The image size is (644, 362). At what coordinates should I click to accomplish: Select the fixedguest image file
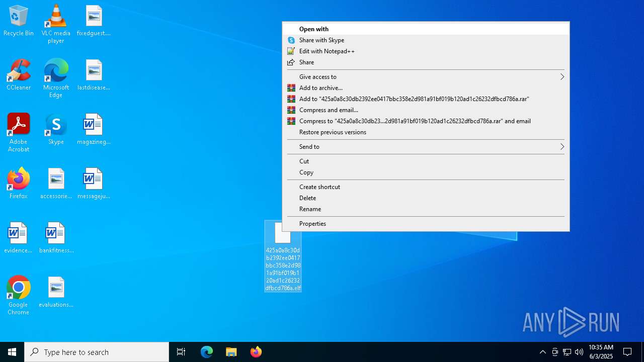(x=94, y=21)
